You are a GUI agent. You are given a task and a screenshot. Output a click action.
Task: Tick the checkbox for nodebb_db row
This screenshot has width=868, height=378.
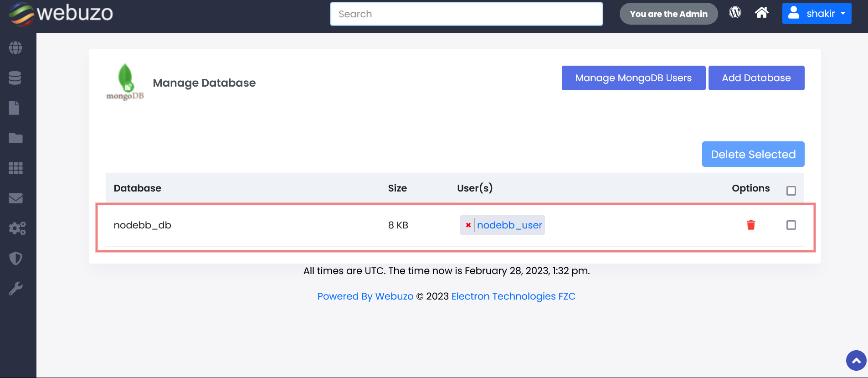tap(791, 225)
